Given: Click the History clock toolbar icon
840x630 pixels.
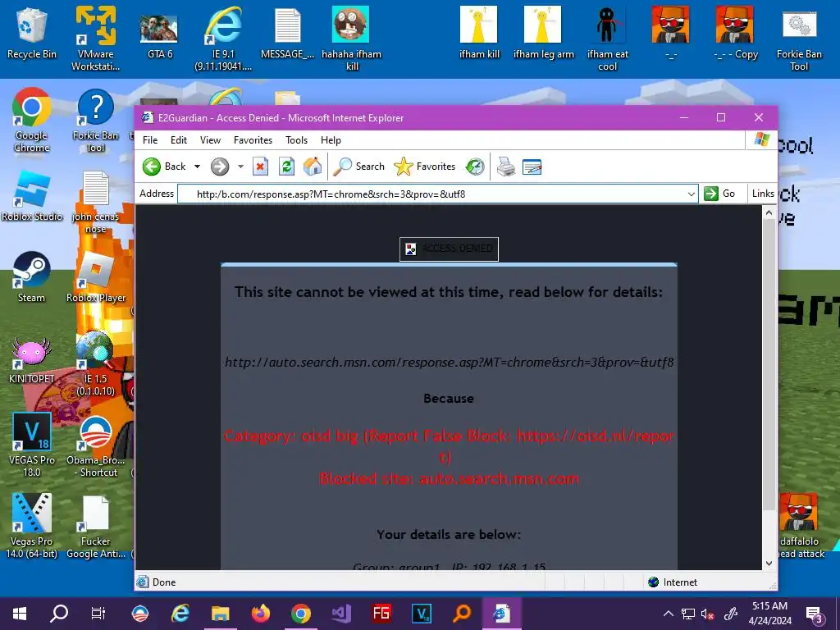Looking at the screenshot, I should click(x=475, y=167).
